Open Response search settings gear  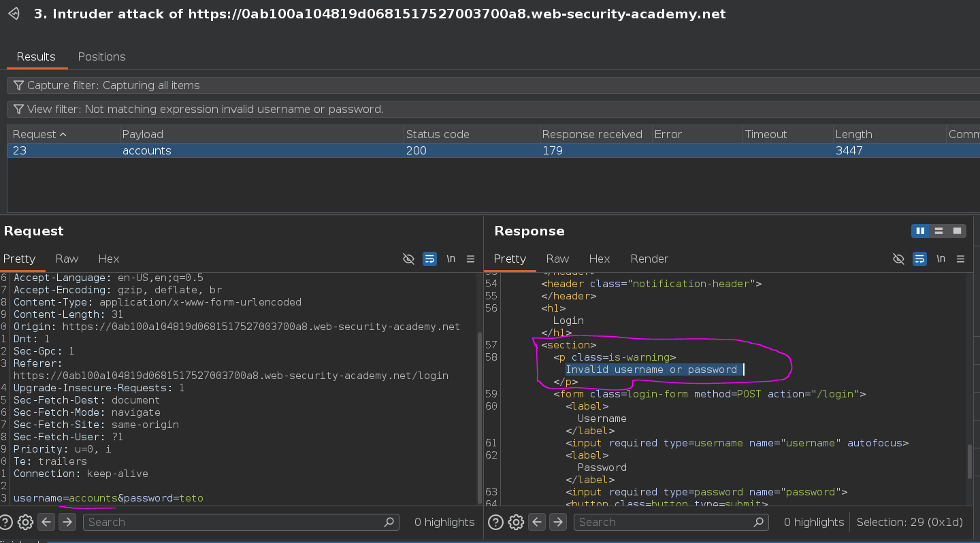pyautogui.click(x=516, y=522)
